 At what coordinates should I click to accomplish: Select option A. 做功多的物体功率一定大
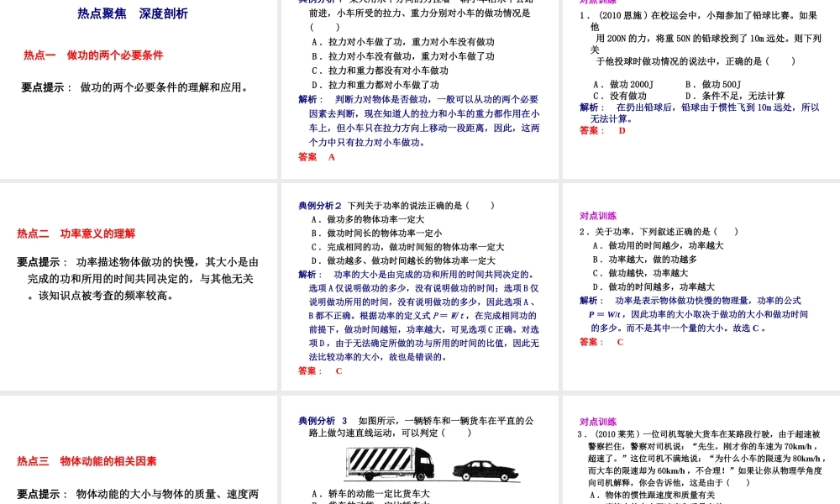coord(368,219)
